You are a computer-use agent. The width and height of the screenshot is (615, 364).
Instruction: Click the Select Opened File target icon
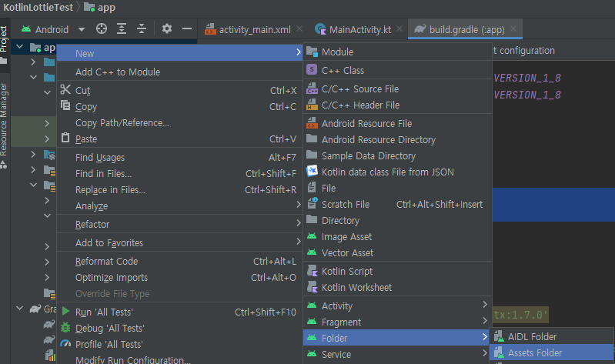(102, 29)
